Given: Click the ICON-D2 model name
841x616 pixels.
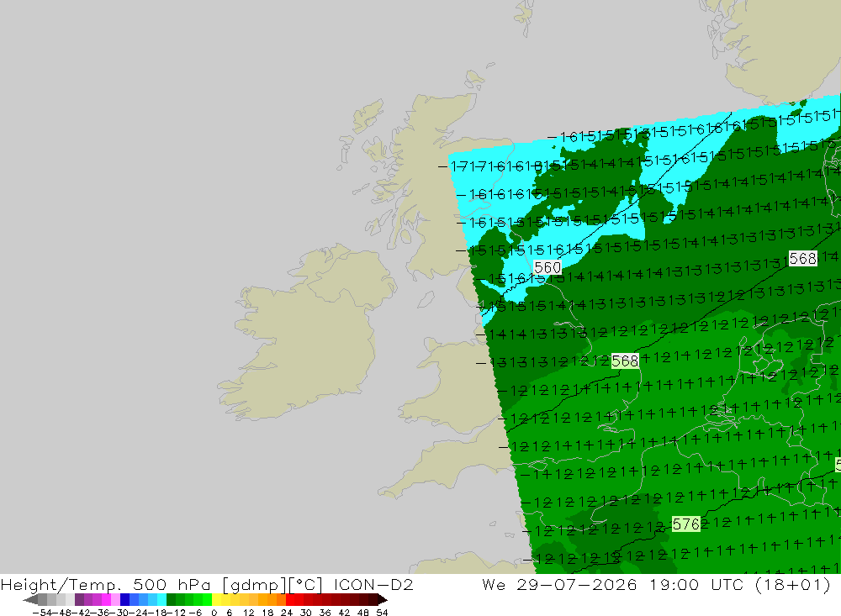Looking at the screenshot, I should tap(373, 584).
